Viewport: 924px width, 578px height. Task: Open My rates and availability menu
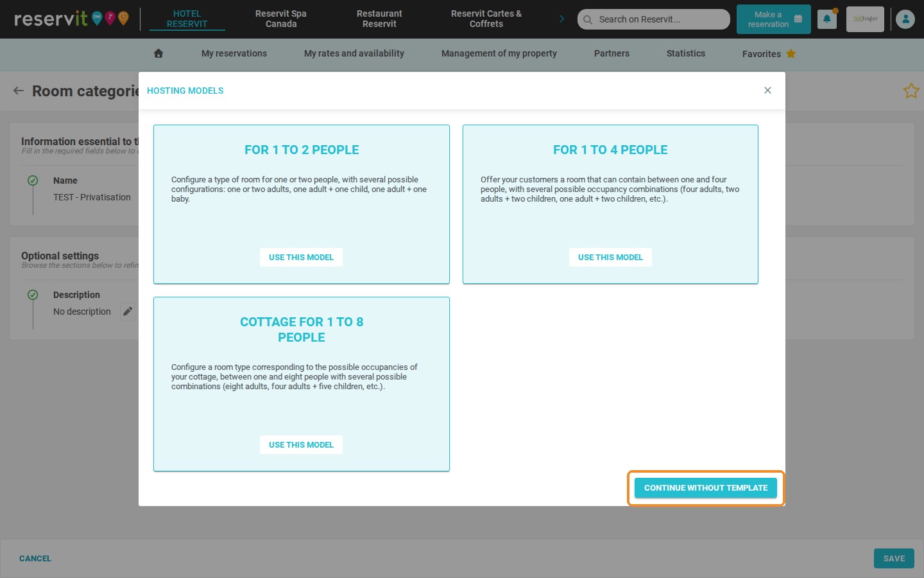354,53
